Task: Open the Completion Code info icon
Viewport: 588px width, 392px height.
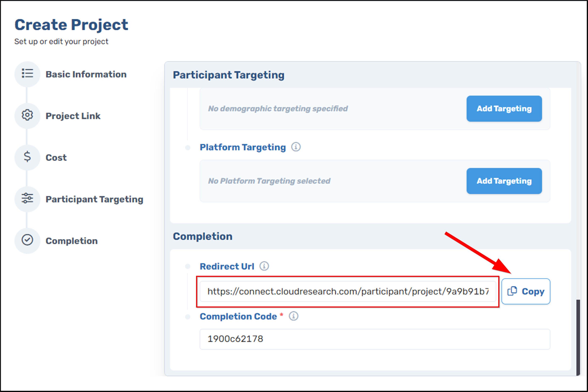Action: (x=294, y=316)
